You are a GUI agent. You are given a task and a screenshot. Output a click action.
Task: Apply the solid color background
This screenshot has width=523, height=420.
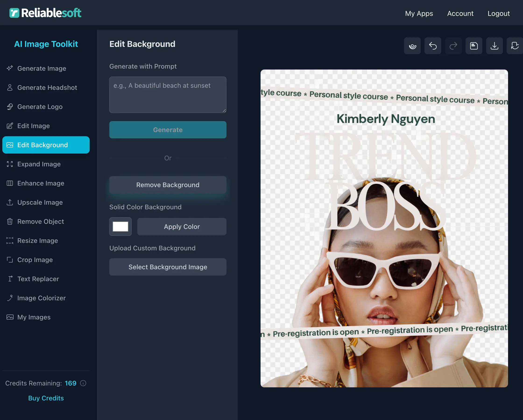(x=182, y=227)
